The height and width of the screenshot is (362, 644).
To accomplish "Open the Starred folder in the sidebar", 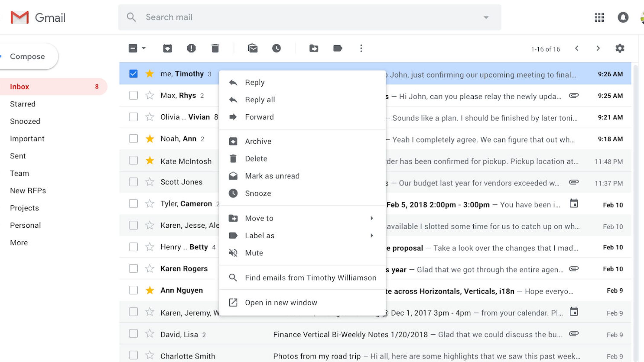I will point(23,104).
